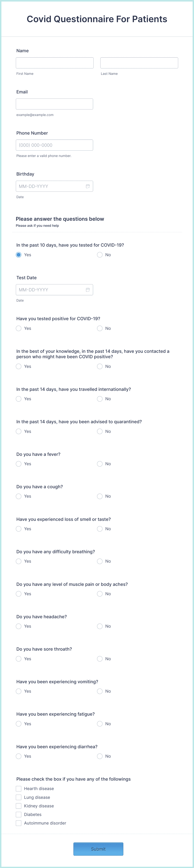
Task: Check the Lung disease option
Action: pyautogui.click(x=19, y=797)
